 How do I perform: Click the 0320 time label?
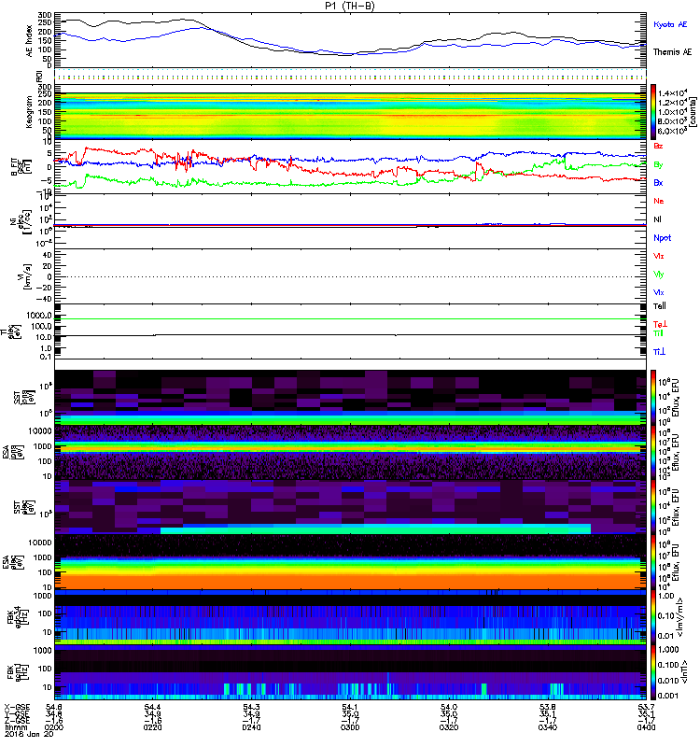(x=449, y=727)
